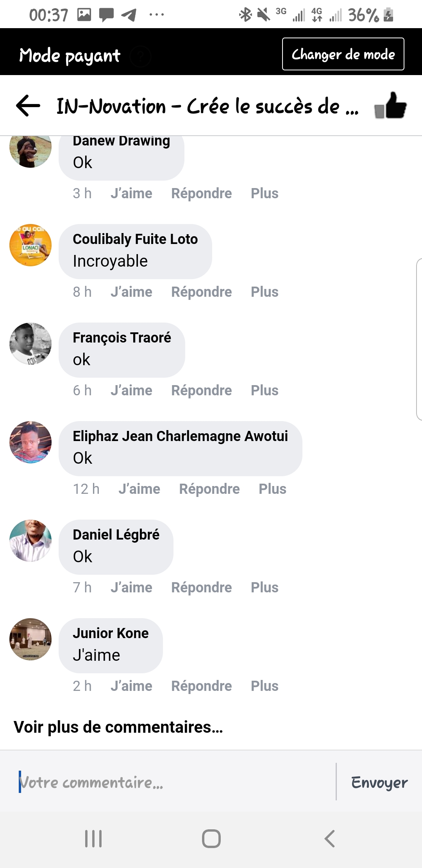
Task: View François Traoré's profile avatar
Action: tap(30, 344)
